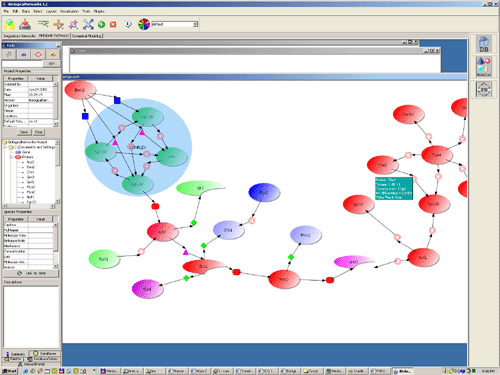Click the green plus add icon
The image size is (500, 375).
pyautogui.click(x=101, y=24)
